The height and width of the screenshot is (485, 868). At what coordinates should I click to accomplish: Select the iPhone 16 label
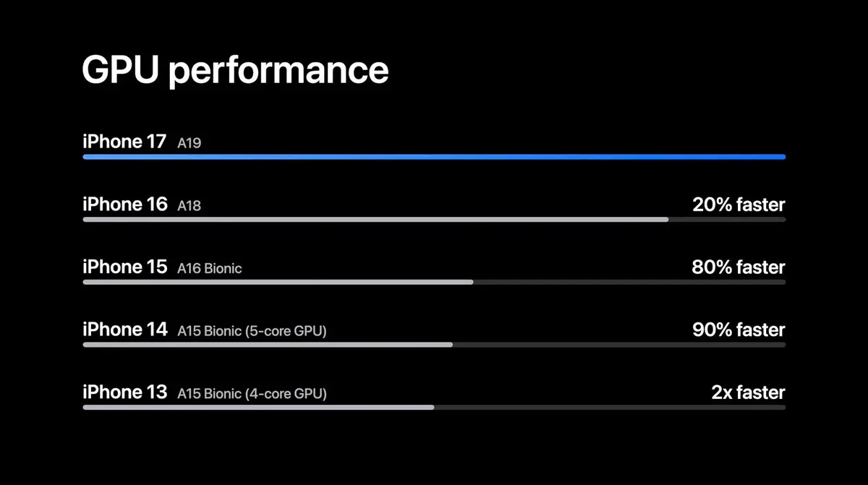(124, 205)
